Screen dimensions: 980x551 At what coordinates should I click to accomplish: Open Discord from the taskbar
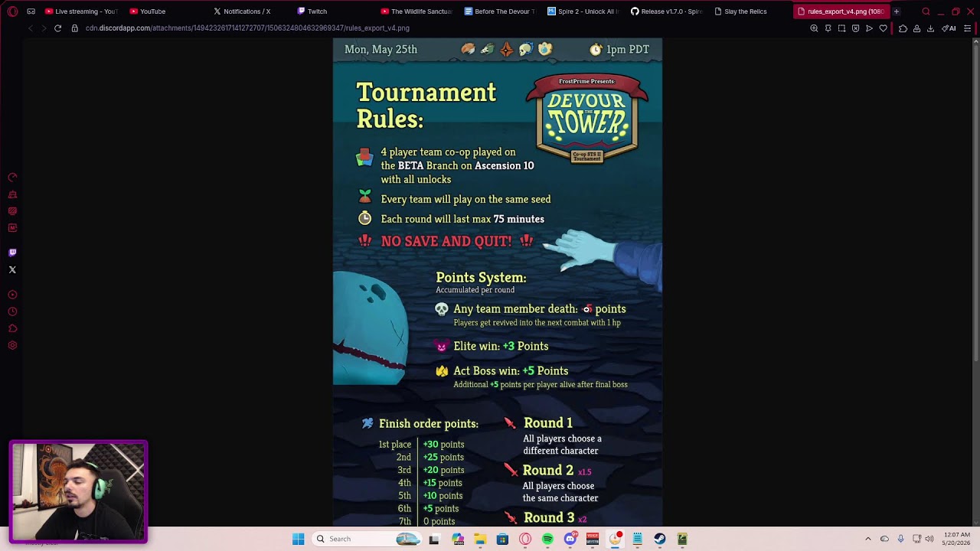570,539
